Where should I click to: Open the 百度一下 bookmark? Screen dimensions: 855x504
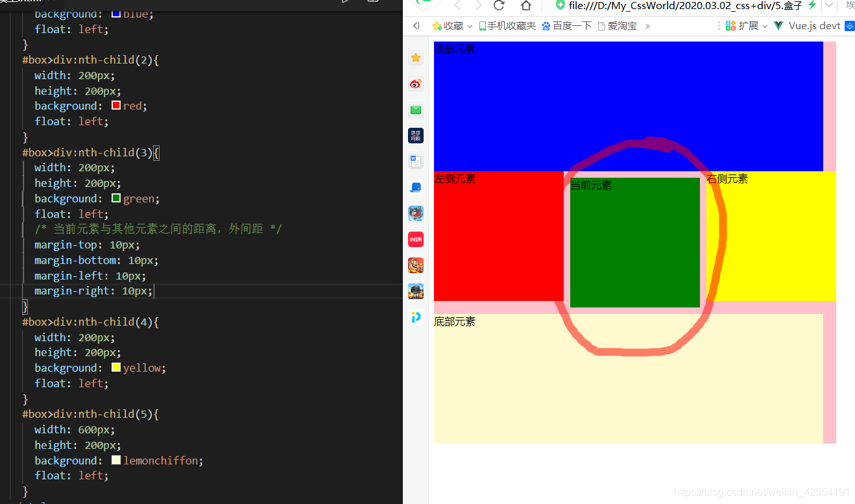click(566, 26)
